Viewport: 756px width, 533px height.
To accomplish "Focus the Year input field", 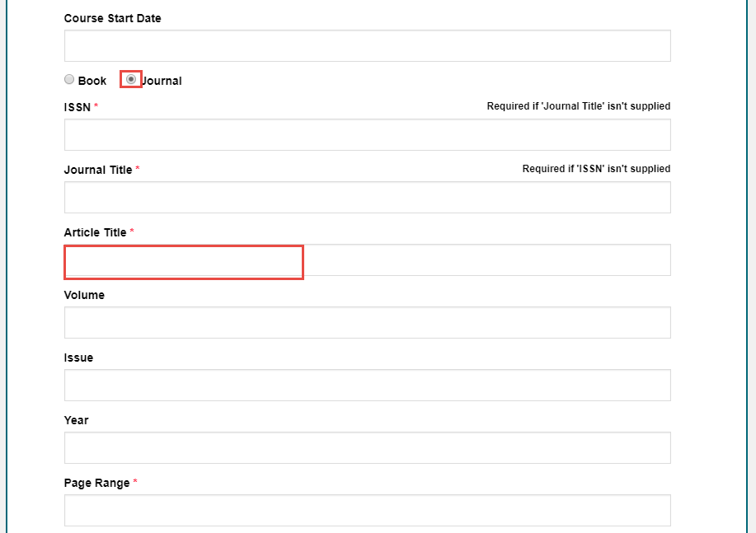I will (367, 448).
